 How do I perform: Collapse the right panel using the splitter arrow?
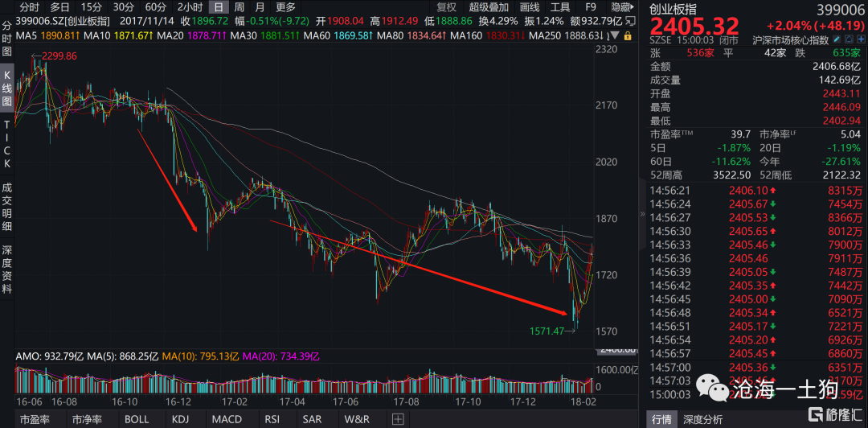click(x=642, y=214)
